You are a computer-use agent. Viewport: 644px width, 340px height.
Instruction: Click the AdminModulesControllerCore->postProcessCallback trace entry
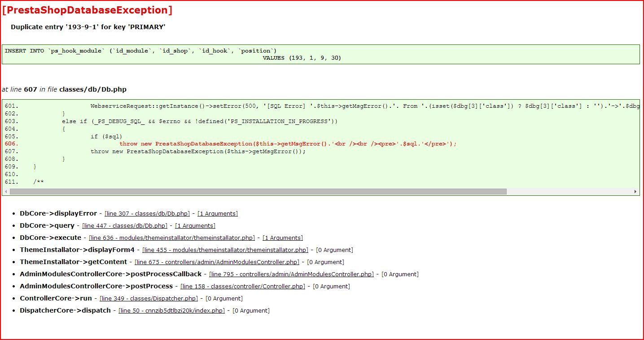tap(111, 274)
